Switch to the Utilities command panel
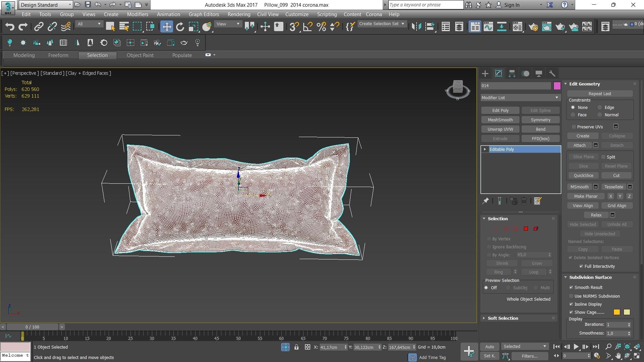Screen dimensions: 644x362 point(552,73)
